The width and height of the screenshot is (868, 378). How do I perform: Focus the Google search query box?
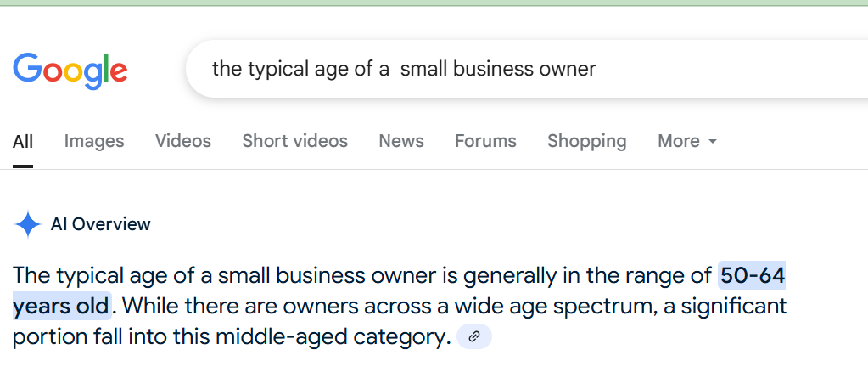point(509,69)
